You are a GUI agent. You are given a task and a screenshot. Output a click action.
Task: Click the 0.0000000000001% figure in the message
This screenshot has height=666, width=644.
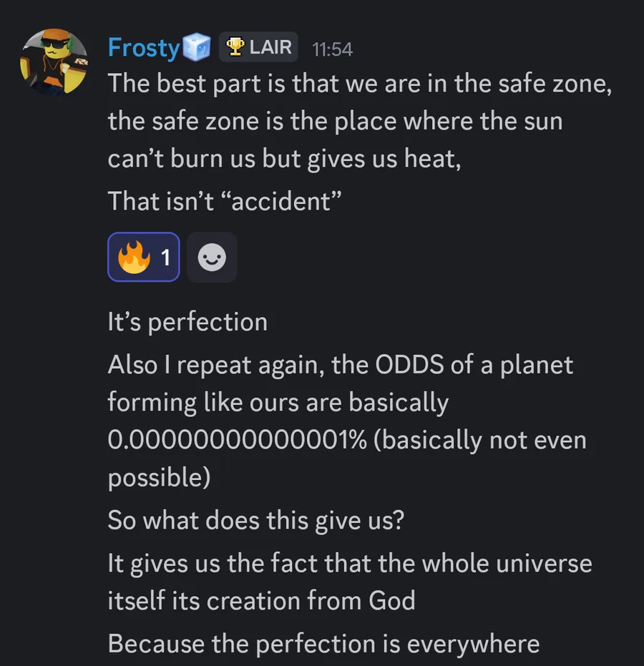click(237, 440)
